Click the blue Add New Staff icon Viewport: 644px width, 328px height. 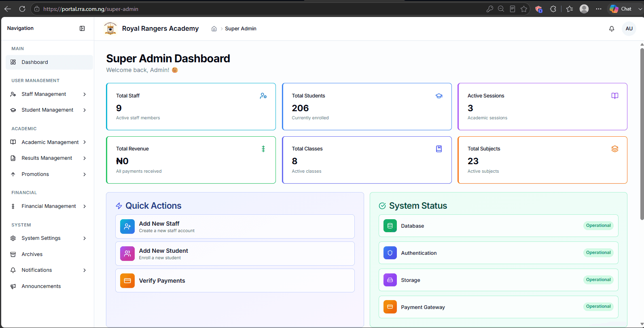click(x=127, y=226)
